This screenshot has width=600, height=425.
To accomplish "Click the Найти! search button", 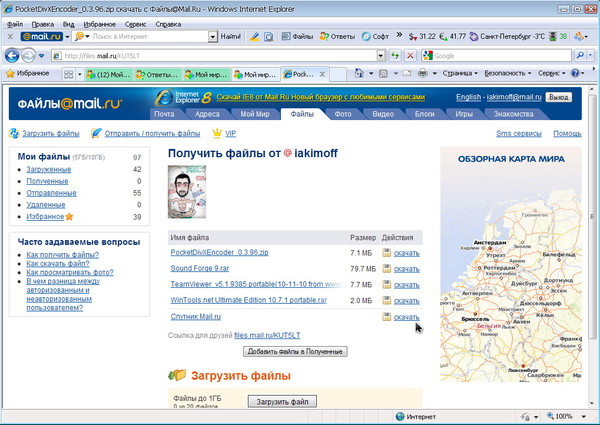I will coord(231,37).
